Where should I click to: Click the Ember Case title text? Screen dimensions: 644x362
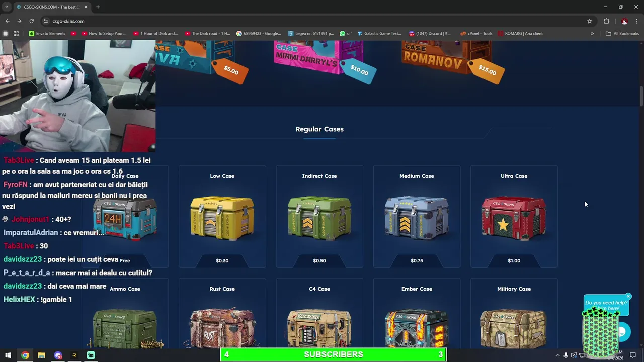click(x=417, y=289)
